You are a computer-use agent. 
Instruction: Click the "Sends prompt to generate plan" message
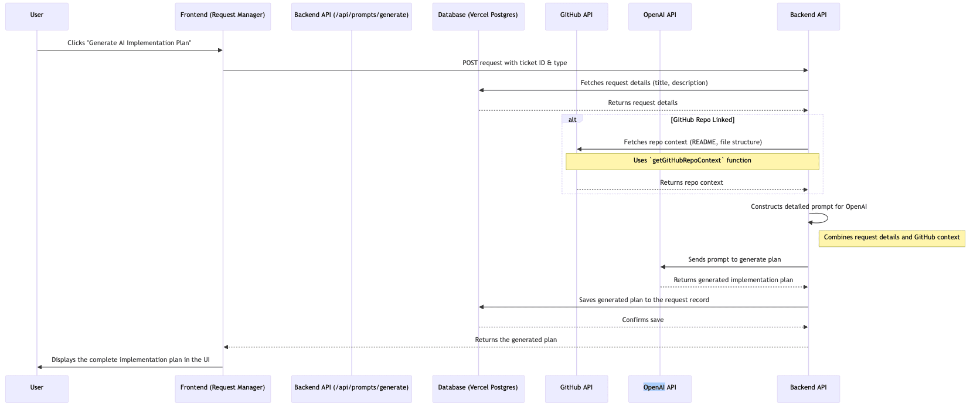(x=734, y=259)
